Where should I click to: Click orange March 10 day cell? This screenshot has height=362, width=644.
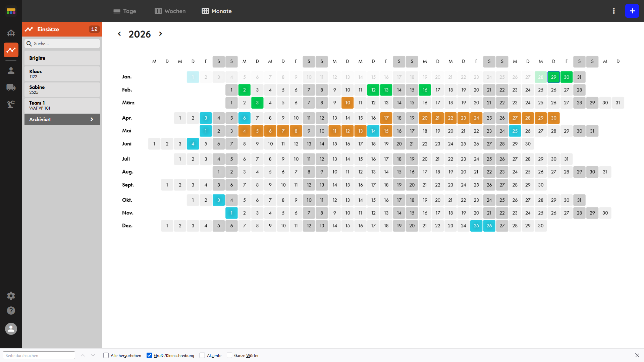pyautogui.click(x=347, y=103)
